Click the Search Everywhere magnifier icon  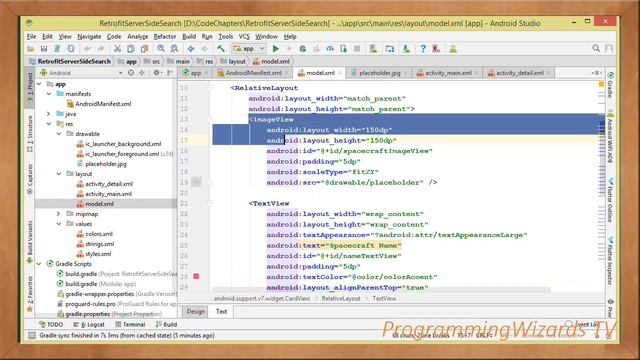pos(596,49)
